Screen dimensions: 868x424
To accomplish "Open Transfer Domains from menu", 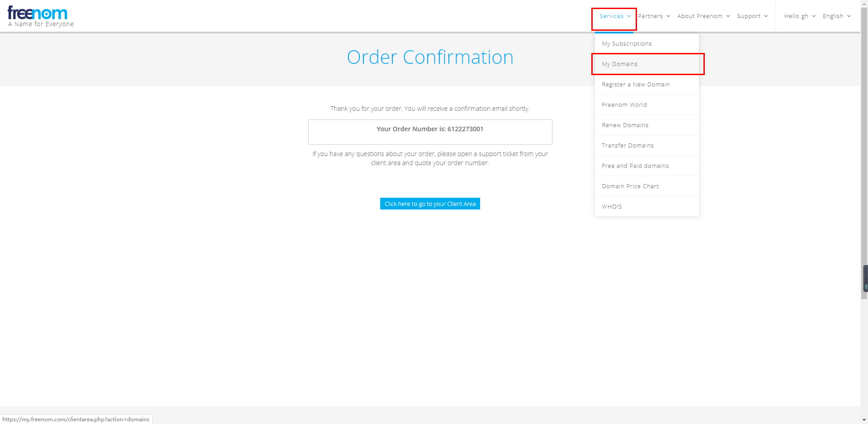I will point(627,146).
